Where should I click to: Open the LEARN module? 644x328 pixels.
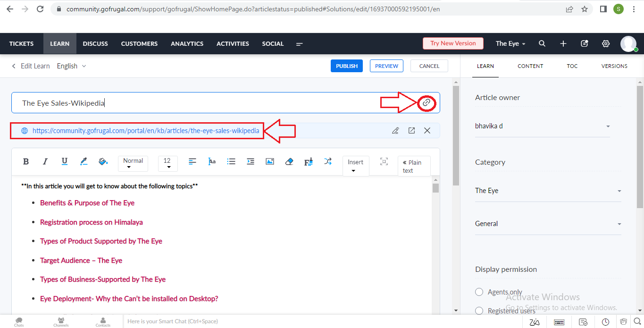pyautogui.click(x=60, y=43)
